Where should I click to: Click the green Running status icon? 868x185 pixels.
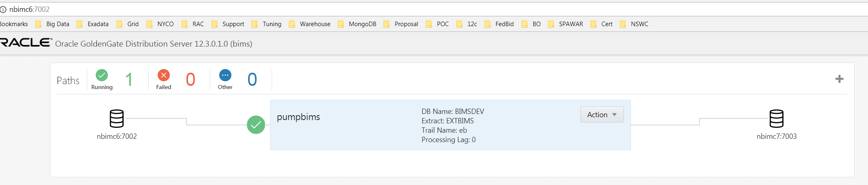point(102,76)
